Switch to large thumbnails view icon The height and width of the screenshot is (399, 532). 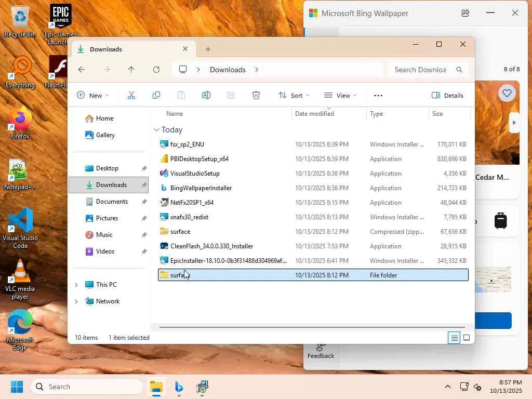click(467, 338)
